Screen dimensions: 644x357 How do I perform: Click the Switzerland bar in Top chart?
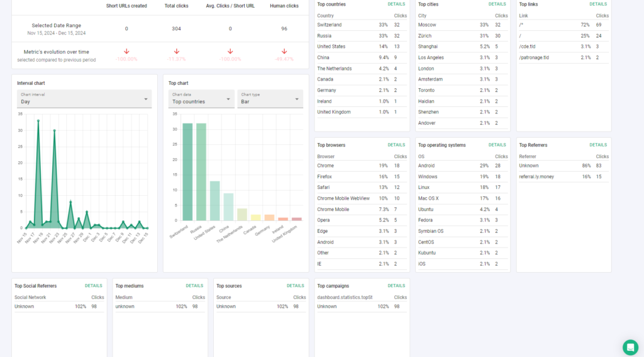187,172
